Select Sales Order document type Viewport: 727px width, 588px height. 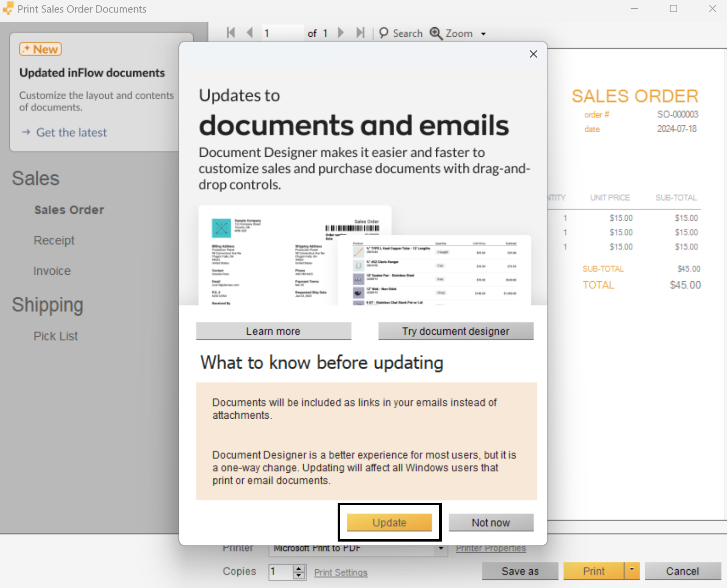pyautogui.click(x=69, y=210)
